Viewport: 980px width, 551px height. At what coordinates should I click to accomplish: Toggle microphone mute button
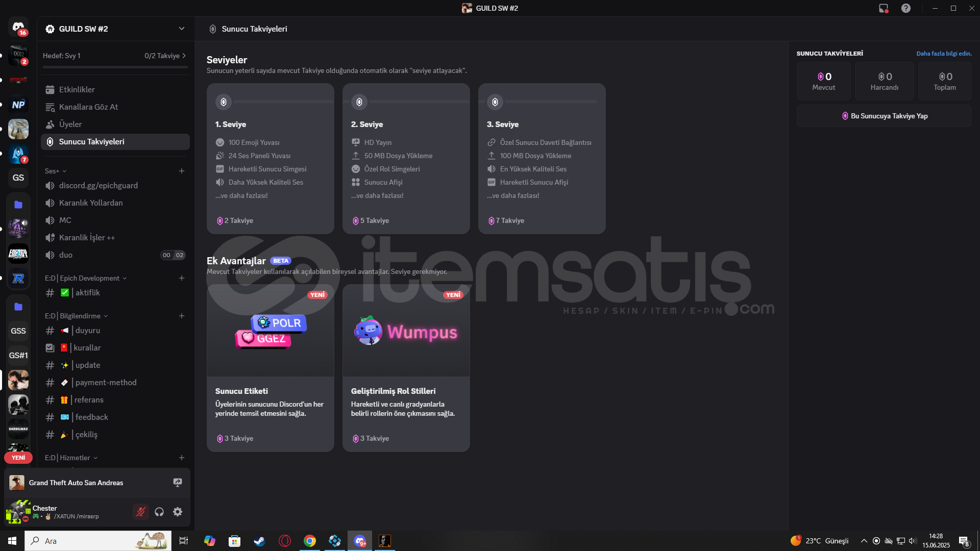tap(141, 512)
